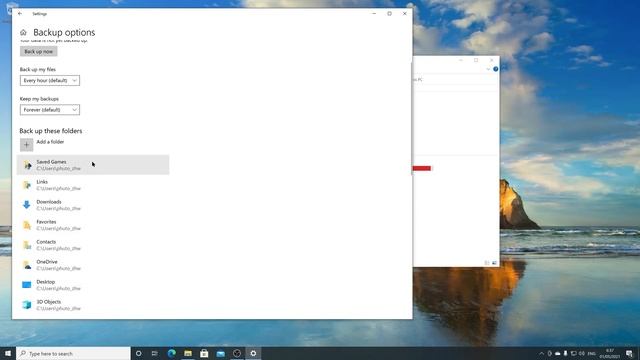
Task: Click the OneDrive cloud folder icon
Action: click(27, 265)
